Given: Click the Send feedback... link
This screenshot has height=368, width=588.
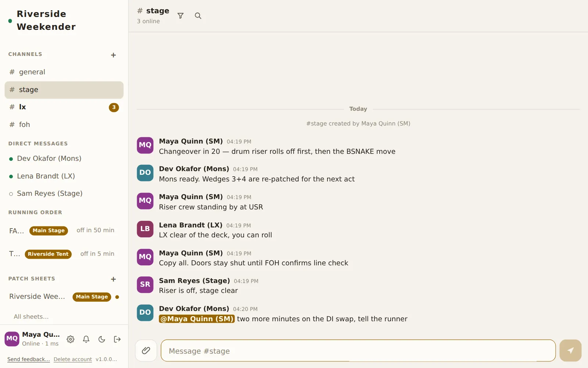Looking at the screenshot, I should coord(29,360).
